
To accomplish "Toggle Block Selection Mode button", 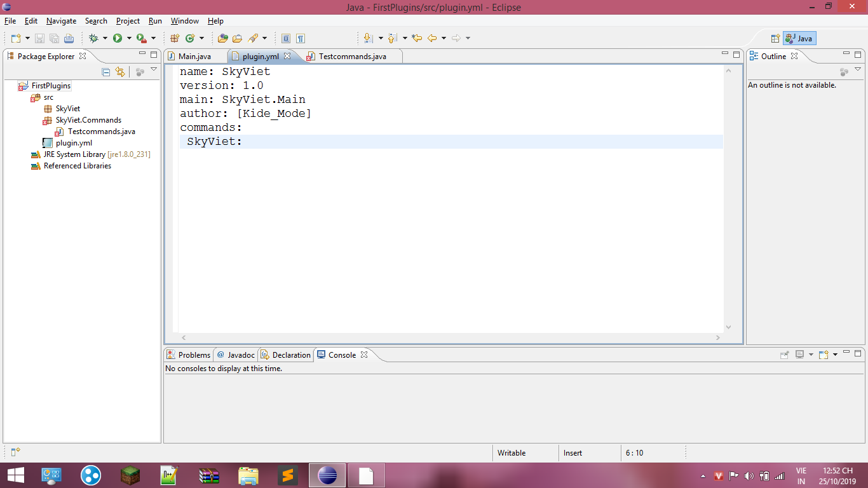I will [286, 38].
